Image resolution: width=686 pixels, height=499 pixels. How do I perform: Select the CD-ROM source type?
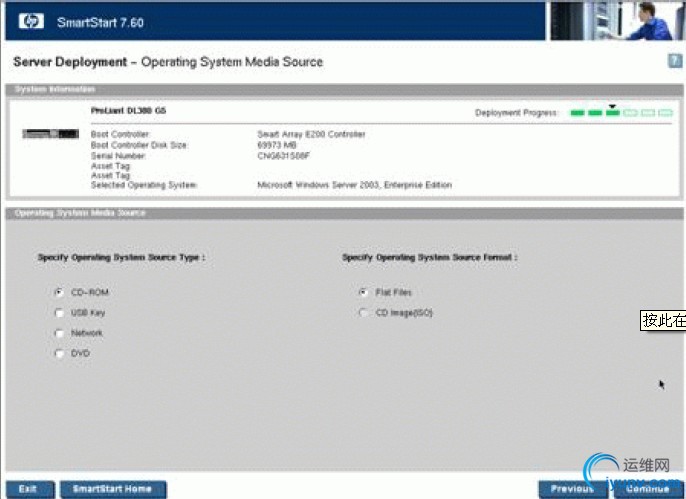coord(59,292)
